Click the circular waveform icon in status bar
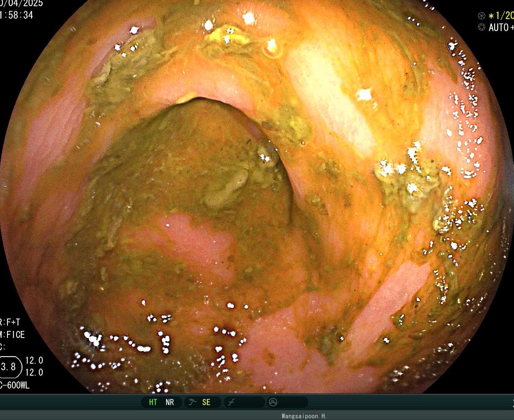This screenshot has width=514, height=420. coord(273,402)
